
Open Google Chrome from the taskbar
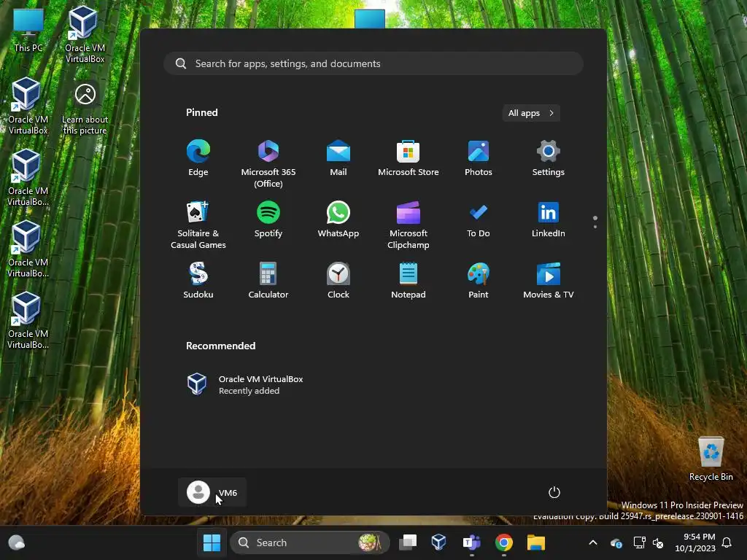coord(503,542)
